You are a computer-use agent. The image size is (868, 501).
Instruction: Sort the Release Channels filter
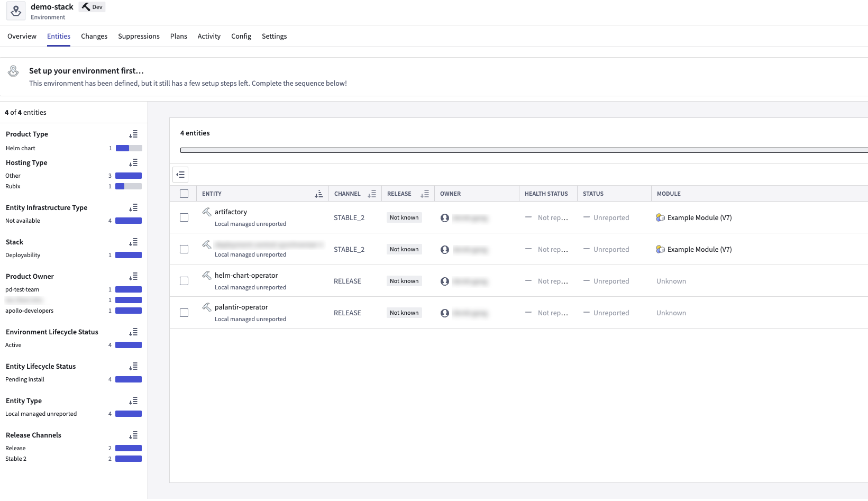pyautogui.click(x=133, y=435)
